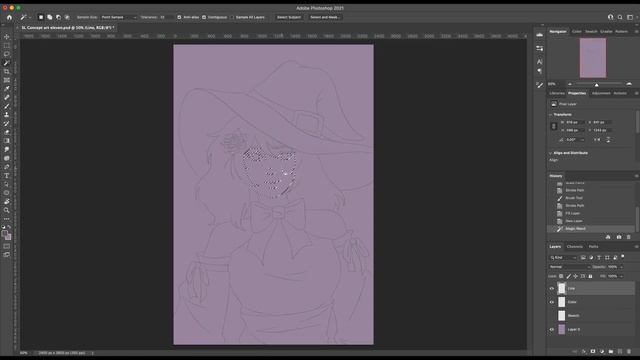Choose New Selection mode icon
This screenshot has height=360, width=640.
point(41,17)
